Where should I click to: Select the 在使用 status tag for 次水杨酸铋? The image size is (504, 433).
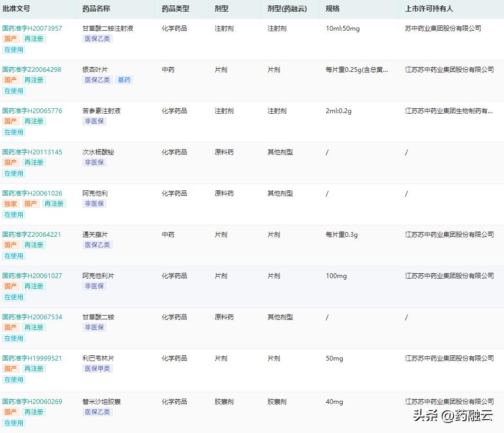pos(13,173)
